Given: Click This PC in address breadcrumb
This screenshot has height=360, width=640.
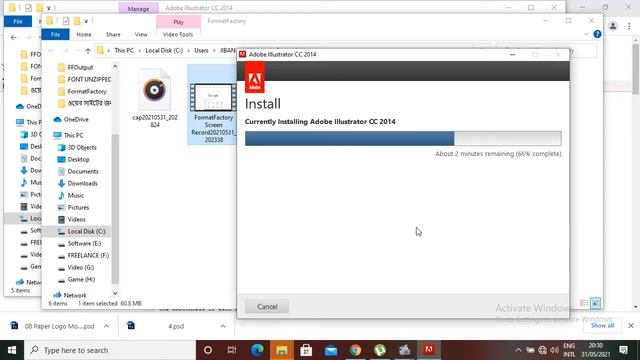Looking at the screenshot, I should (124, 51).
